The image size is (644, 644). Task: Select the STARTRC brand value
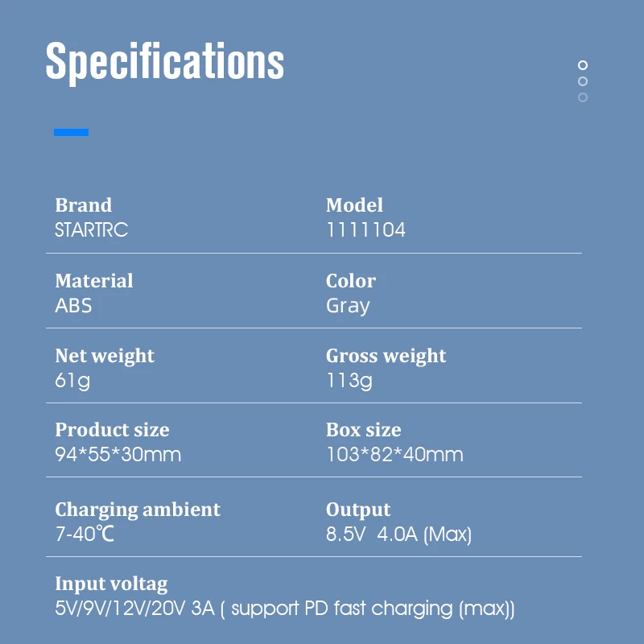(x=92, y=229)
